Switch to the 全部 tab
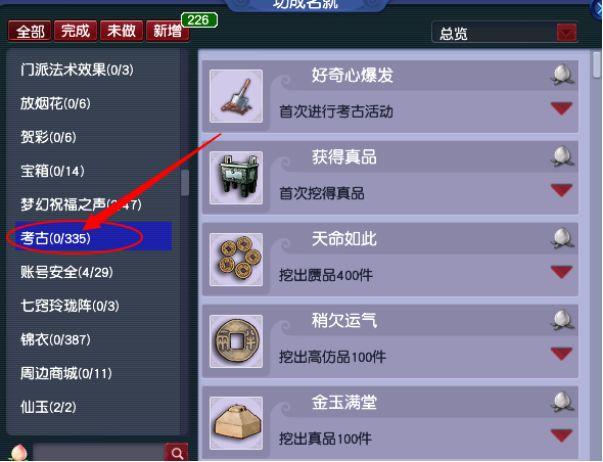603x462 pixels. click(x=30, y=31)
